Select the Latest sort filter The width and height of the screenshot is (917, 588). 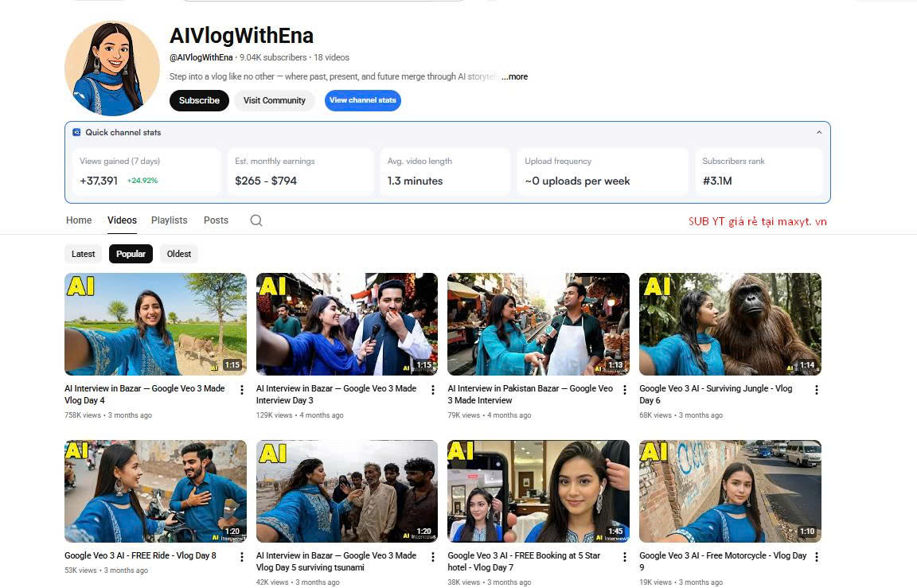84,254
